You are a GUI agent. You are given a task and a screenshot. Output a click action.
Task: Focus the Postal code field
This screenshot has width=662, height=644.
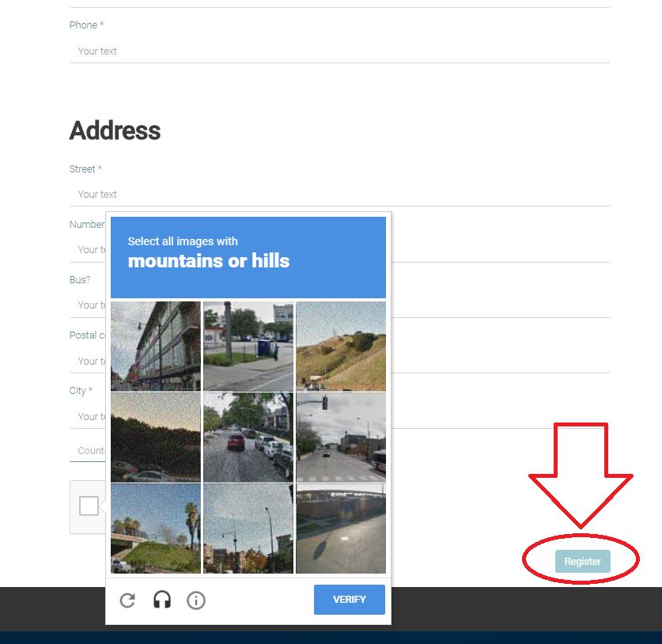(x=498, y=361)
